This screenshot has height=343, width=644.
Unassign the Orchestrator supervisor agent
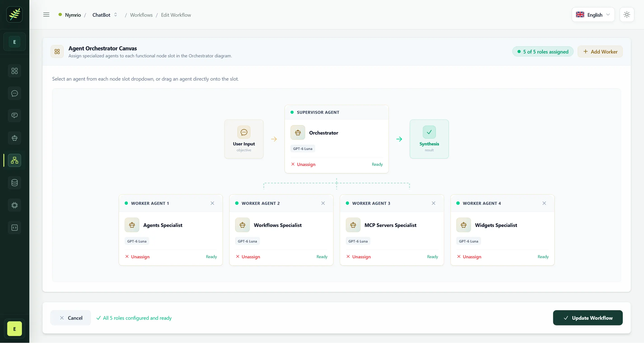point(303,164)
